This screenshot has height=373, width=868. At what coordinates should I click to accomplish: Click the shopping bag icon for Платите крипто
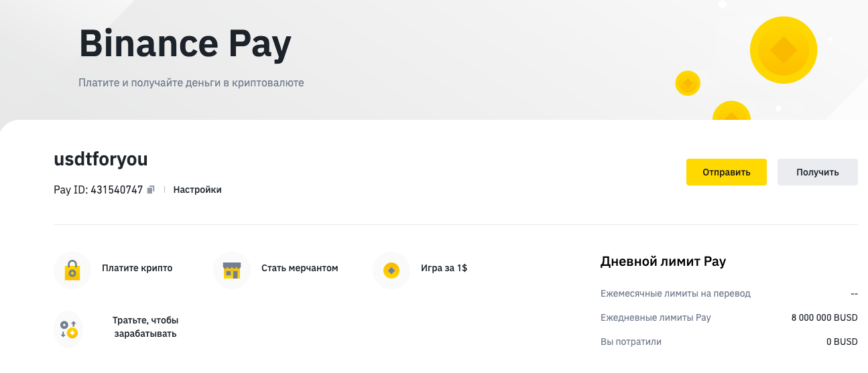(x=72, y=270)
